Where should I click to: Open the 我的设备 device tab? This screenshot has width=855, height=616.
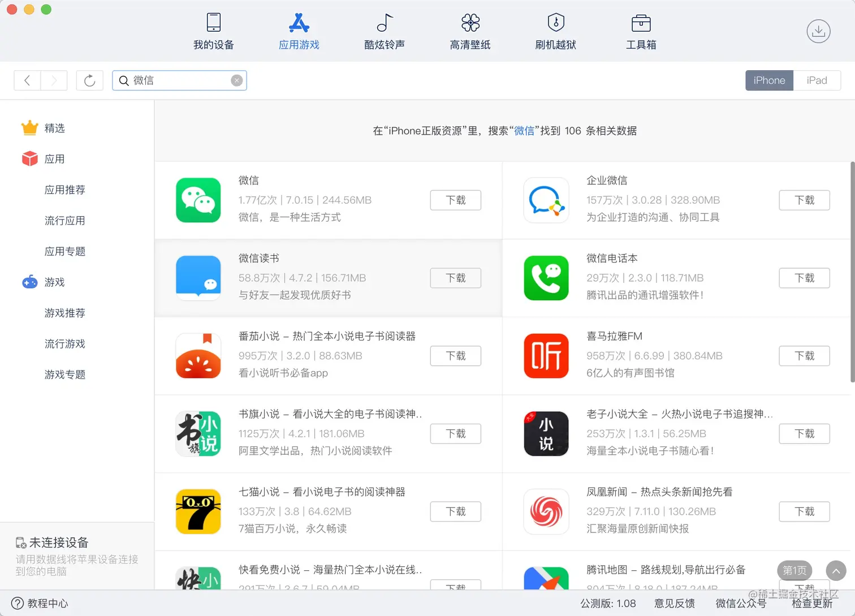point(213,31)
